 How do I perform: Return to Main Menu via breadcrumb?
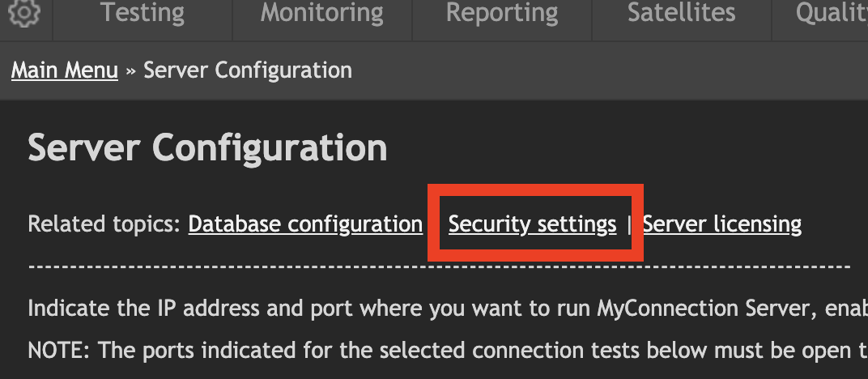click(x=65, y=70)
